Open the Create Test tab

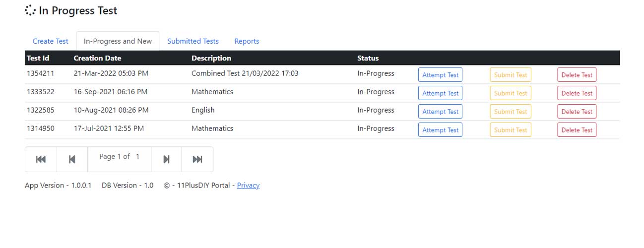pos(50,41)
